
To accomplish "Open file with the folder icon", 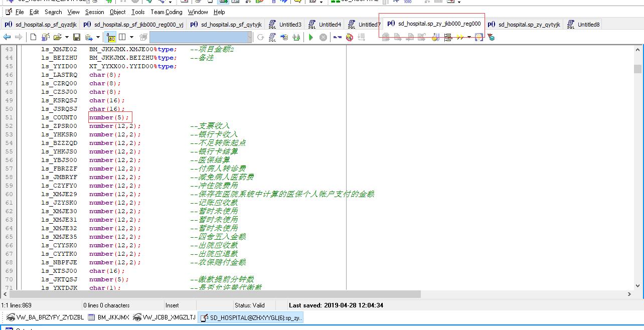I will (58, 37).
